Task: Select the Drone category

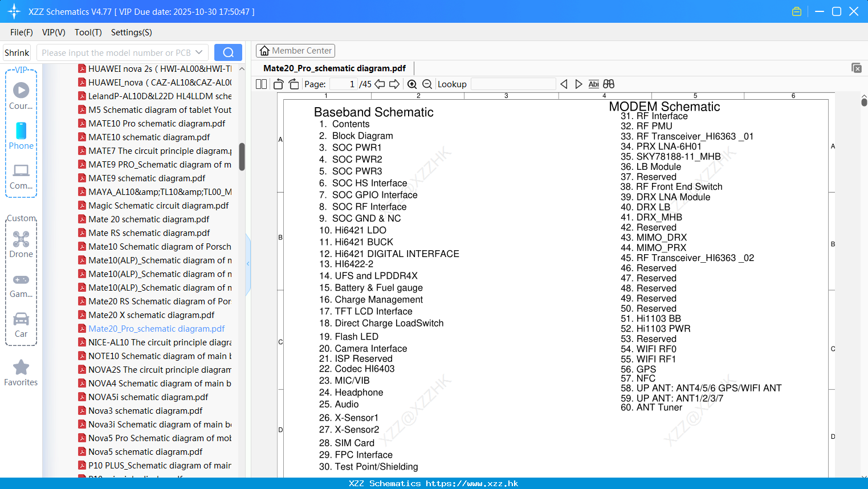Action: coord(21,244)
